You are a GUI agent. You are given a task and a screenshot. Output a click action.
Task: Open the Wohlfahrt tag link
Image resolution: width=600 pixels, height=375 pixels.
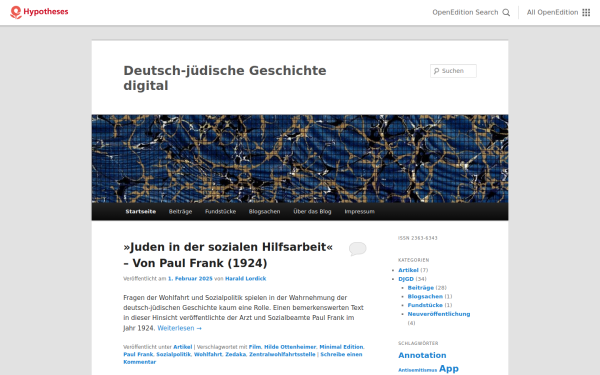[x=208, y=354]
